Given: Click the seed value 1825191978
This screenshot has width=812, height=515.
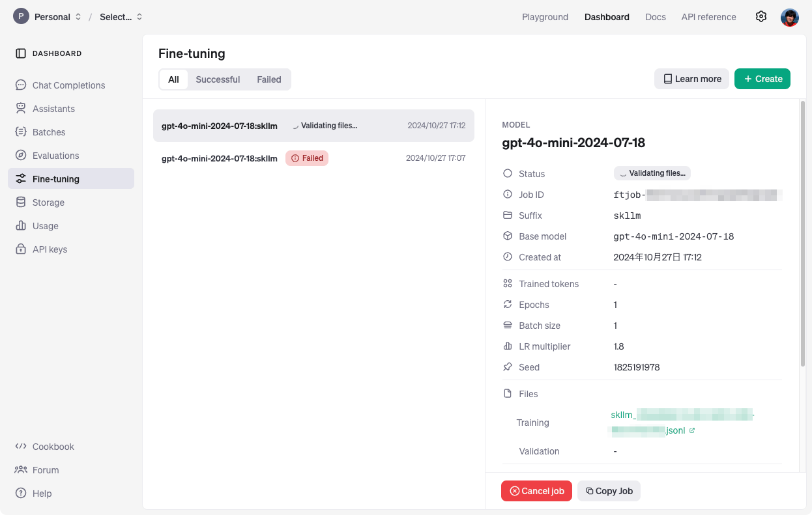Looking at the screenshot, I should (637, 367).
